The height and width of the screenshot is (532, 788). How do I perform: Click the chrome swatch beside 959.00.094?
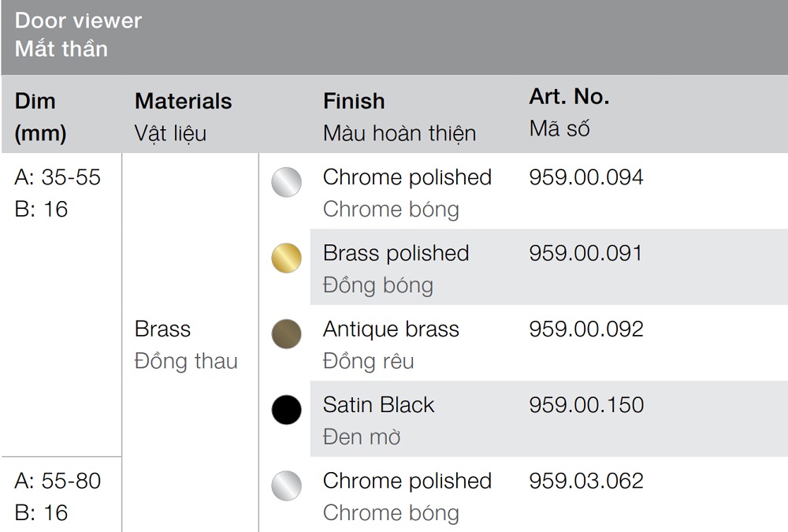pyautogui.click(x=287, y=183)
